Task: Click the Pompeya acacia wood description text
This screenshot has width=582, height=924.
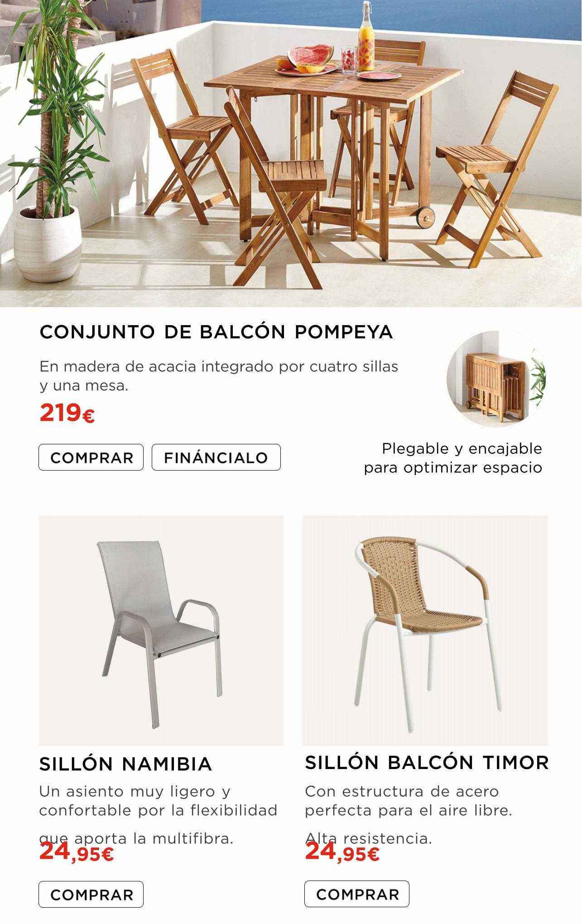Action: [219, 376]
